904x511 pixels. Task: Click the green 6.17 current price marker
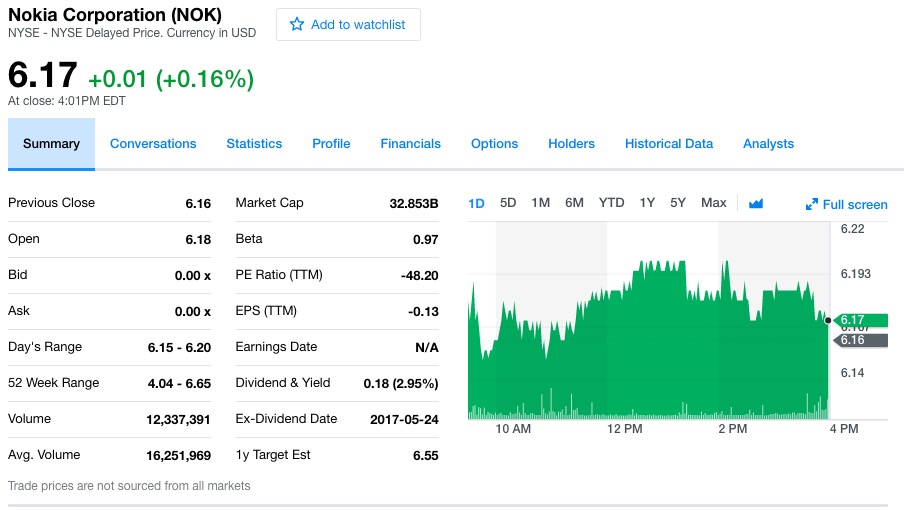[859, 320]
